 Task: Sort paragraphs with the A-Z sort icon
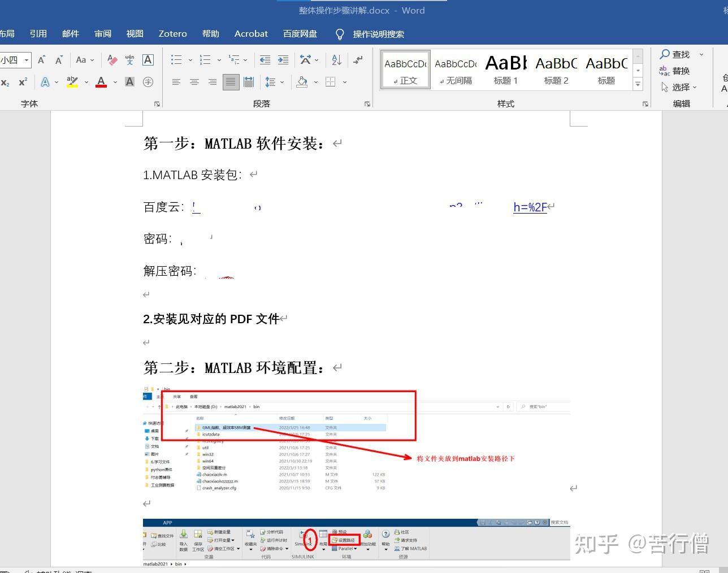point(336,60)
